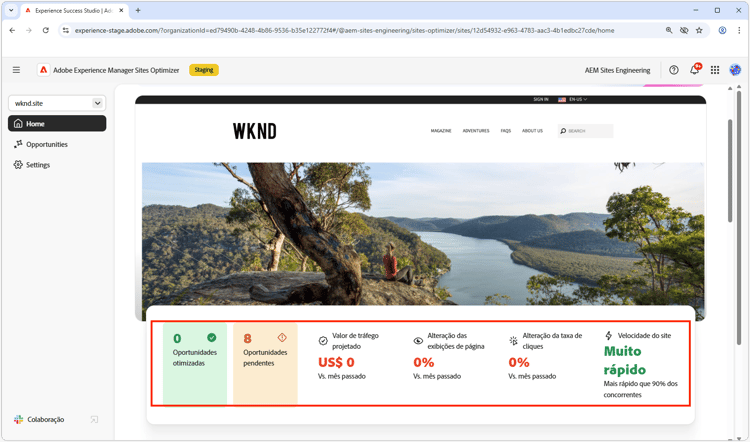Click the Valor de tráfego projetado icon
Screen dimensions: 750x442
point(323,341)
